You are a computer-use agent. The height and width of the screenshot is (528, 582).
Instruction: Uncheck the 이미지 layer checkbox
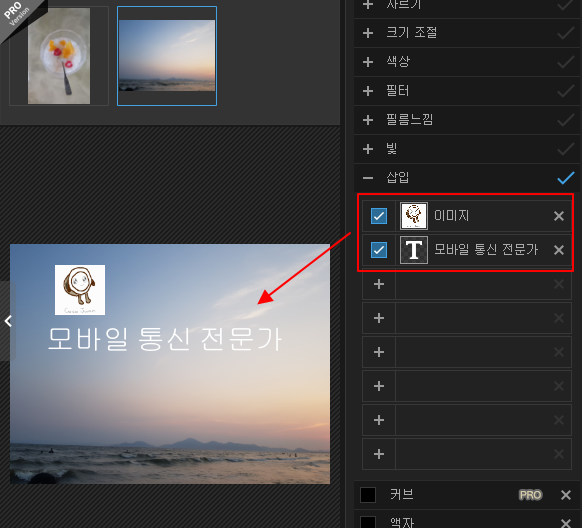(379, 216)
